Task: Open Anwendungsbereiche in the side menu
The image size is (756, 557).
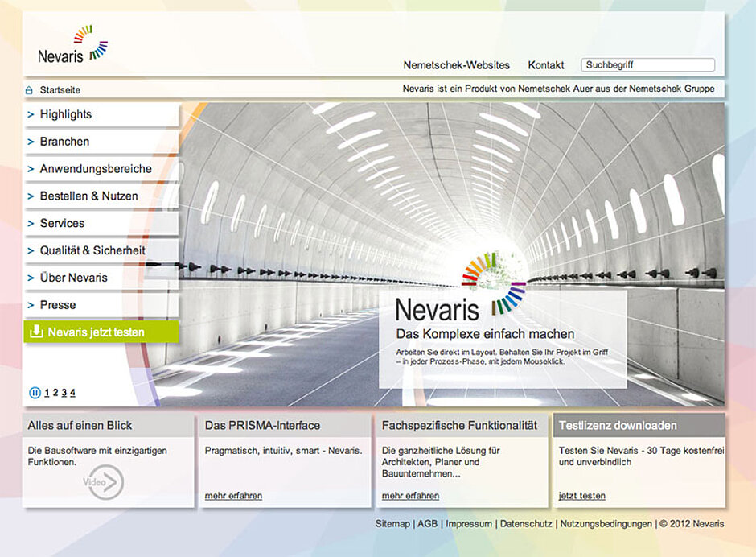Action: tap(96, 169)
